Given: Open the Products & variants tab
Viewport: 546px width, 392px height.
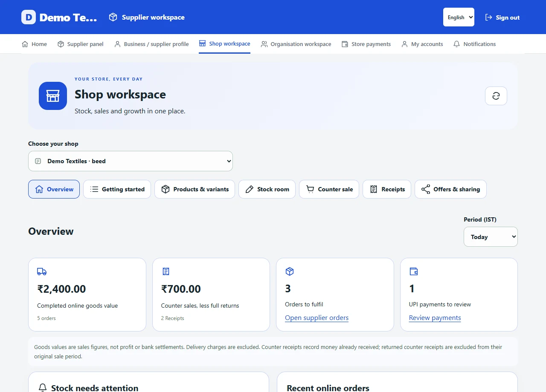Looking at the screenshot, I should point(195,189).
